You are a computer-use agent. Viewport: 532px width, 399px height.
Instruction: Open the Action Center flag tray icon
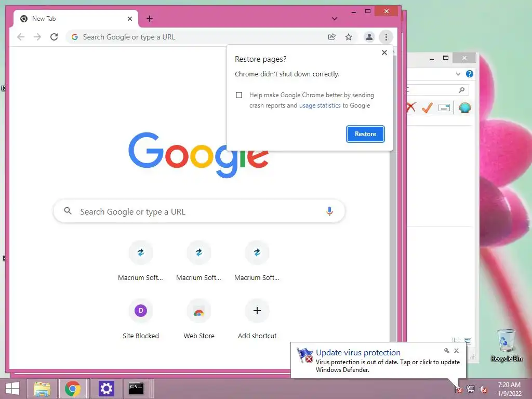tap(458, 389)
